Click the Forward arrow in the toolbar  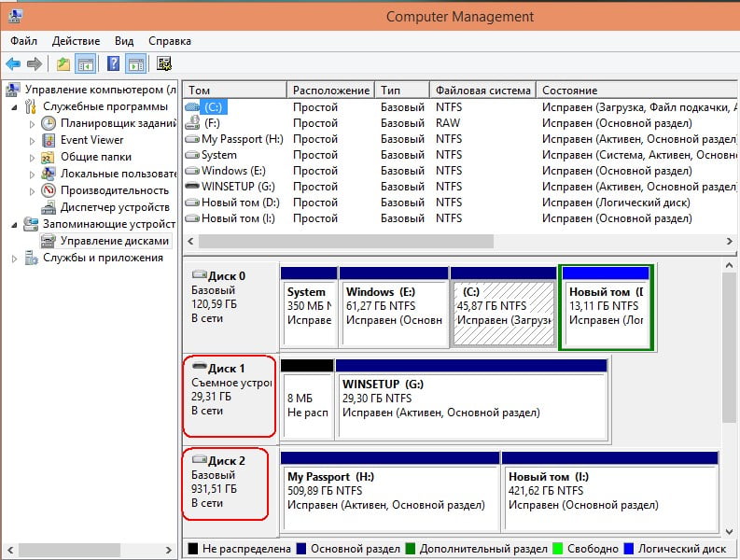[35, 64]
